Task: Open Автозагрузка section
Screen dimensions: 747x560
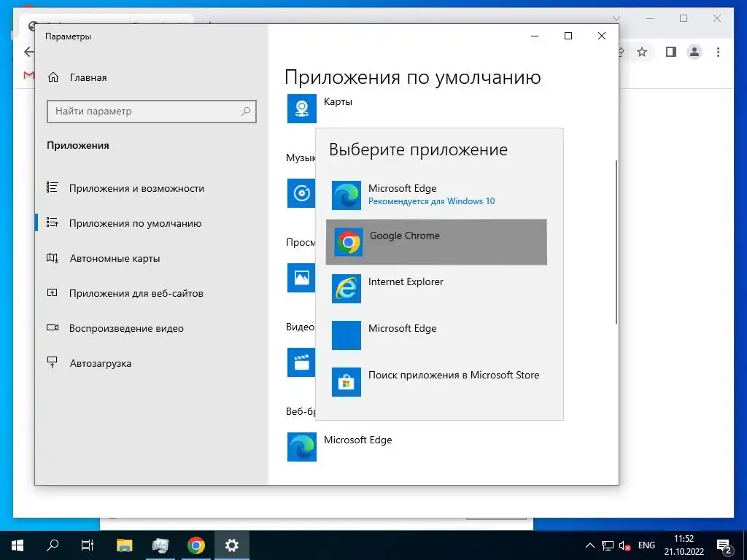Action: point(152,363)
